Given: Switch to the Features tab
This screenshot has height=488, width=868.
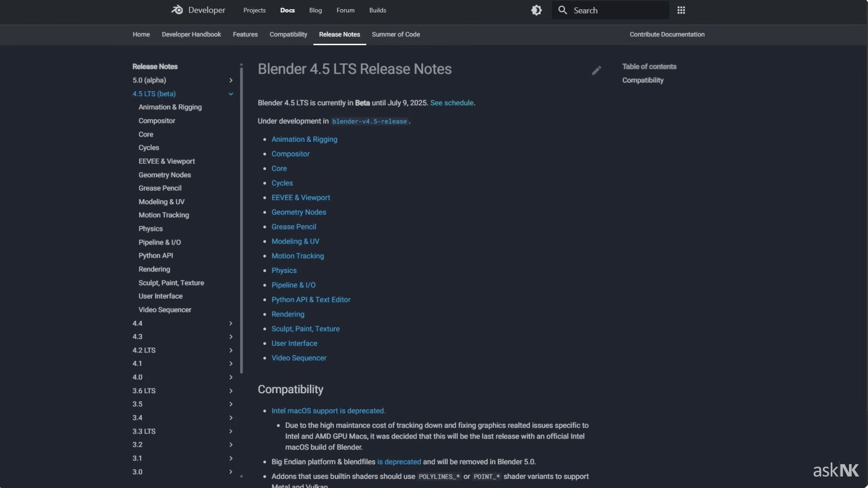Looking at the screenshot, I should point(245,34).
